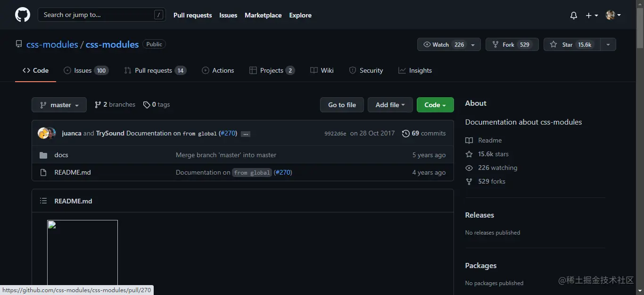Switch to the Pull requests tab
Image resolution: width=644 pixels, height=295 pixels.
(155, 70)
